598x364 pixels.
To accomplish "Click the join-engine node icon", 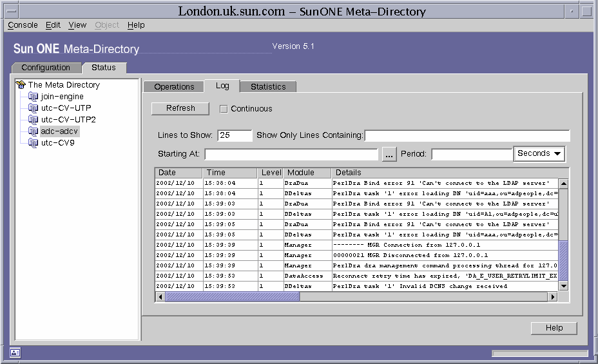I will (x=33, y=97).
